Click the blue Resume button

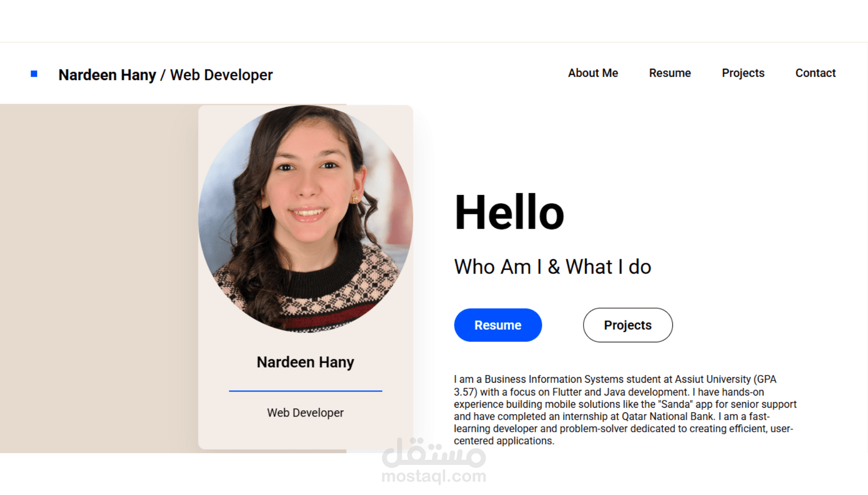click(x=498, y=325)
